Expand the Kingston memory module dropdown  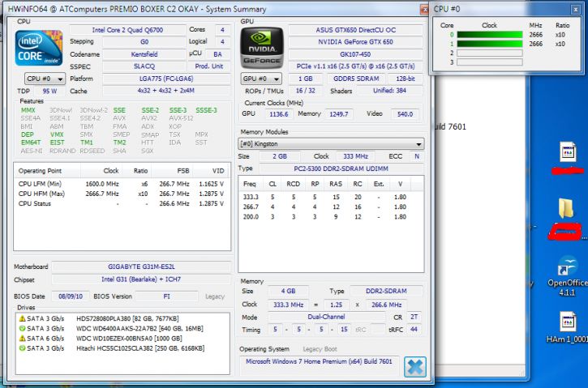[x=331, y=144]
